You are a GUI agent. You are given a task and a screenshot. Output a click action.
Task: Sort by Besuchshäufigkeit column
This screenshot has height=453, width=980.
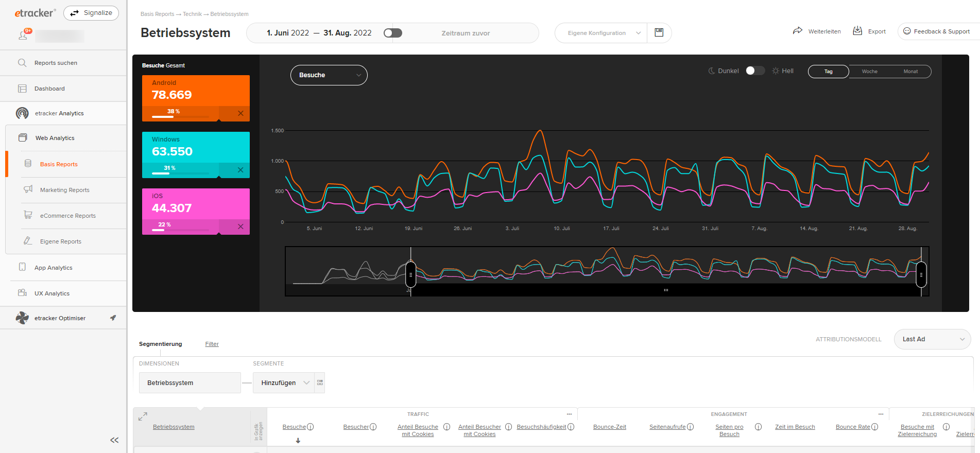click(541, 427)
